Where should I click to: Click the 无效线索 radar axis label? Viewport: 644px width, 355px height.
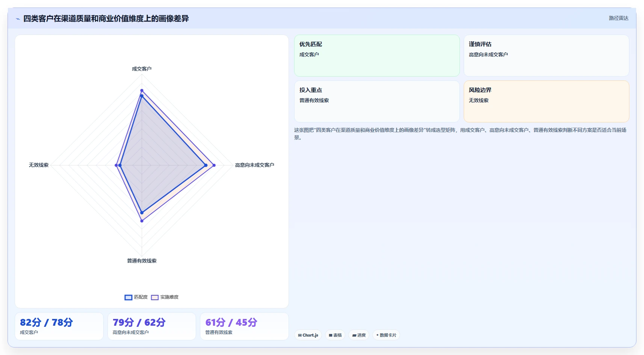39,165
